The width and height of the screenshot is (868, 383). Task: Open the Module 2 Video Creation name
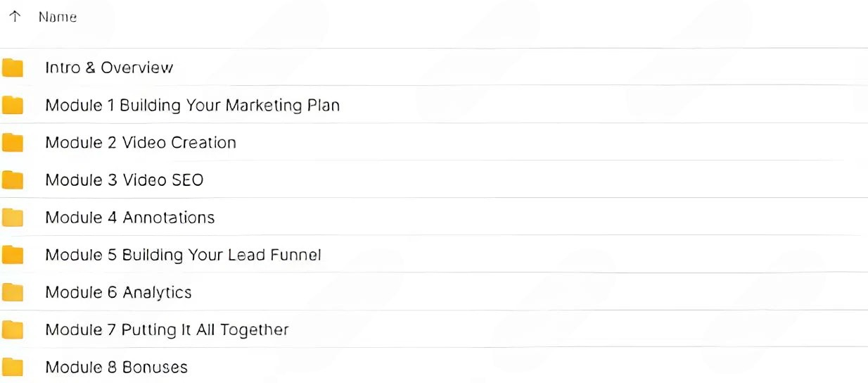(141, 143)
